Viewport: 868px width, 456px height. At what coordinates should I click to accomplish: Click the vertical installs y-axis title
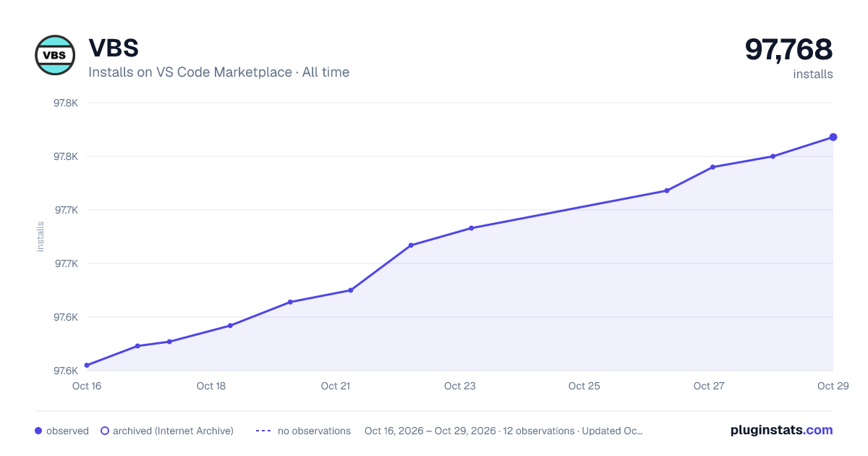coord(41,237)
